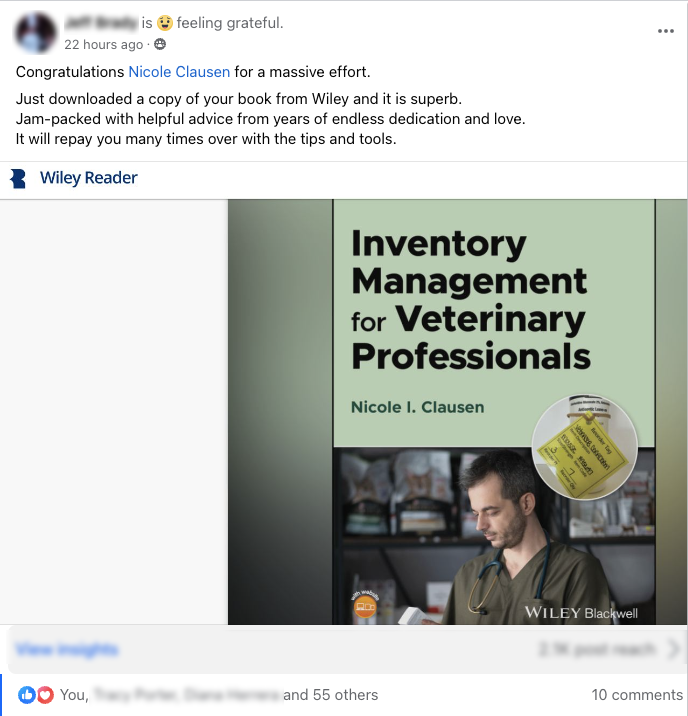Click the blue Like reaction icon
Screen dimensions: 688x716
(x=26, y=695)
